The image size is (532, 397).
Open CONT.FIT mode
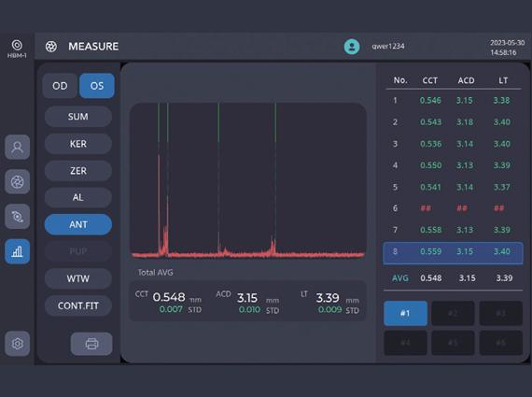coord(78,305)
